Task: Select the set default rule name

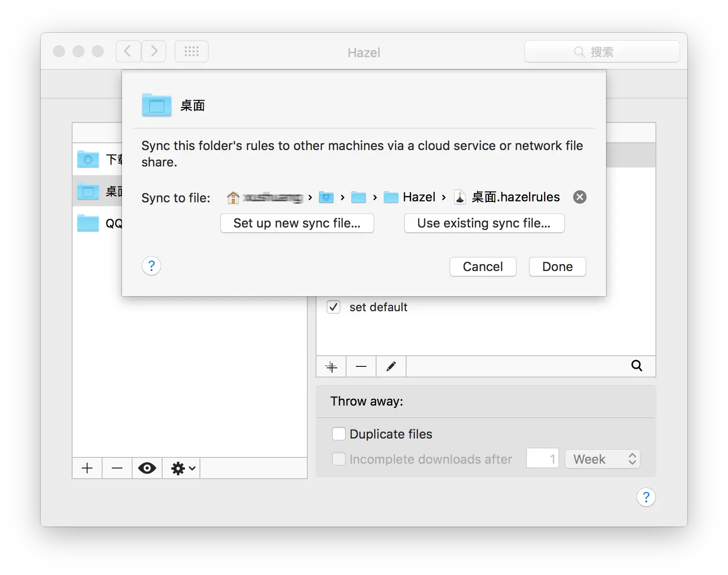Action: [379, 307]
